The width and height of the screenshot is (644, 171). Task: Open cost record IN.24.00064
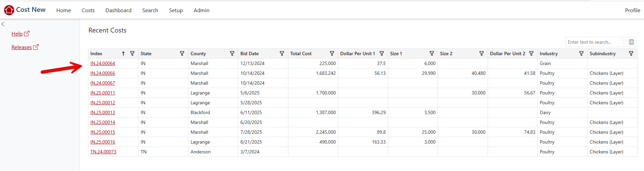coord(103,63)
